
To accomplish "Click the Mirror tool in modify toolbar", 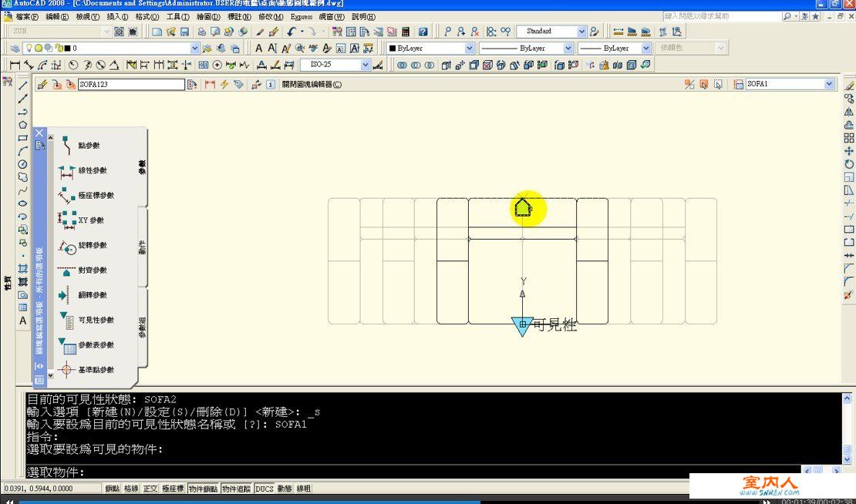I will click(x=849, y=112).
